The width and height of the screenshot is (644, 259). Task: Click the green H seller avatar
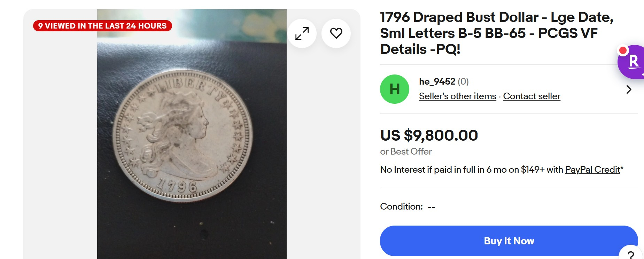click(x=395, y=89)
